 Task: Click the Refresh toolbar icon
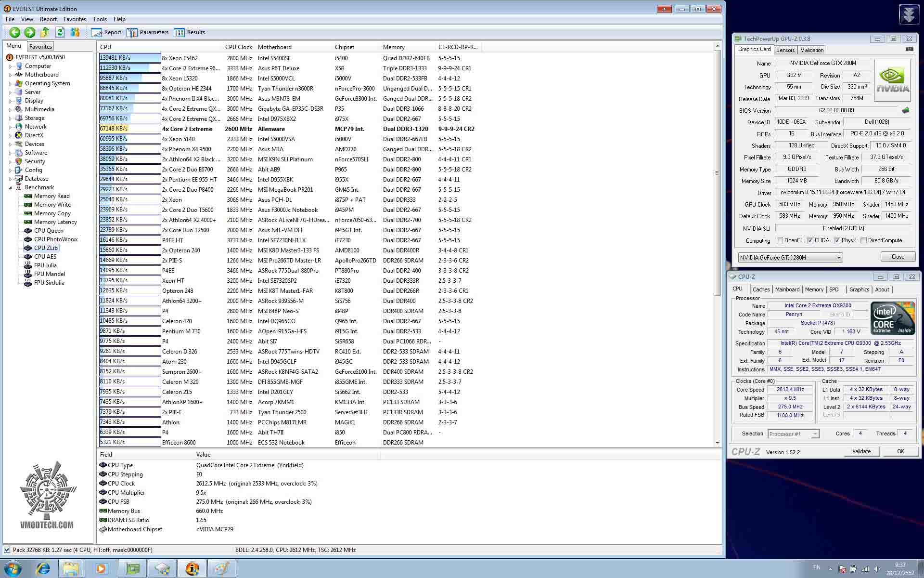tap(60, 32)
